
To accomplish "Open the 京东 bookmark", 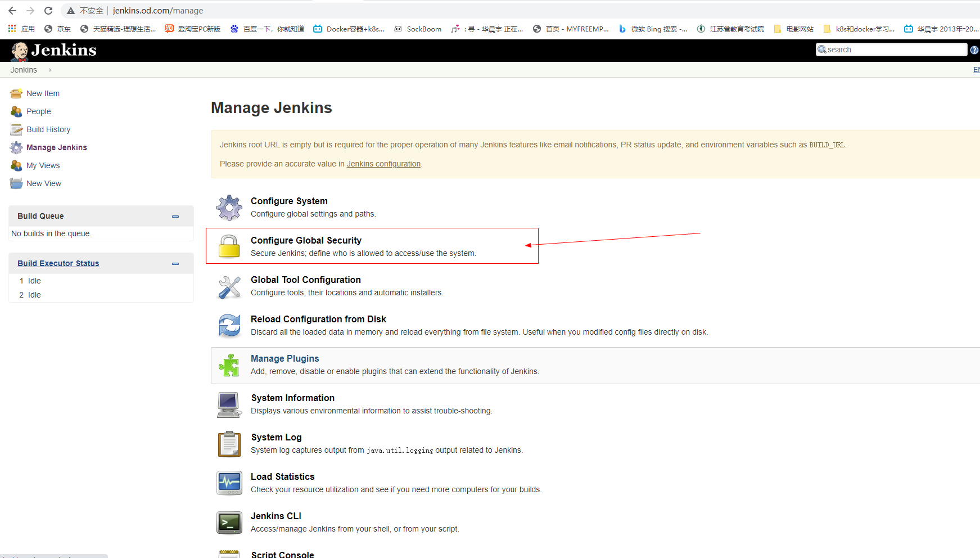I will (57, 29).
